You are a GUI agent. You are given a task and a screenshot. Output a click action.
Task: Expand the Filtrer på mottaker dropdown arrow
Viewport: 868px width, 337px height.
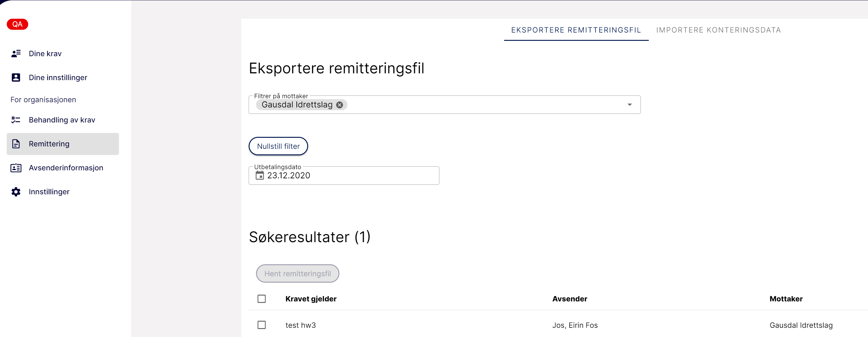(x=629, y=105)
